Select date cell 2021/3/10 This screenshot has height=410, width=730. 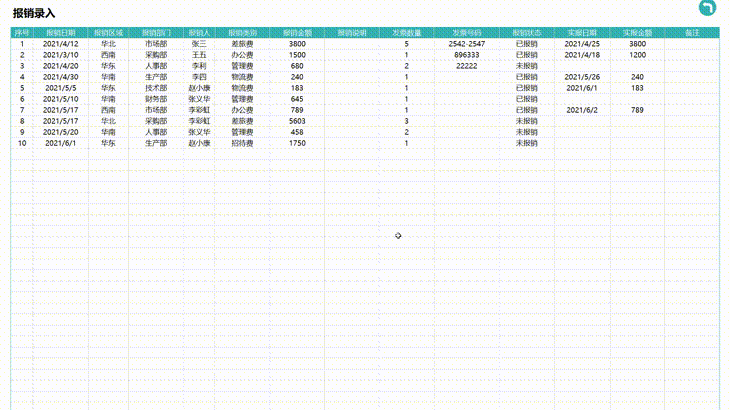coord(61,55)
